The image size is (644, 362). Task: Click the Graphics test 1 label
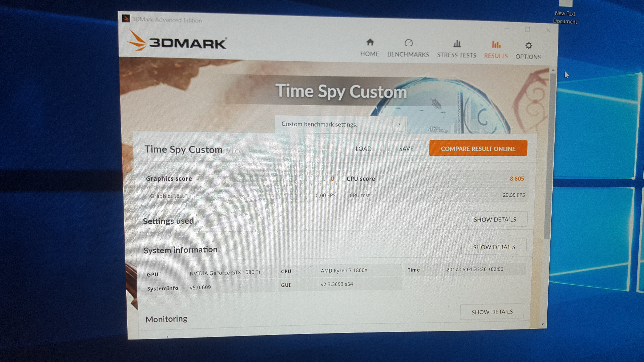tap(169, 196)
